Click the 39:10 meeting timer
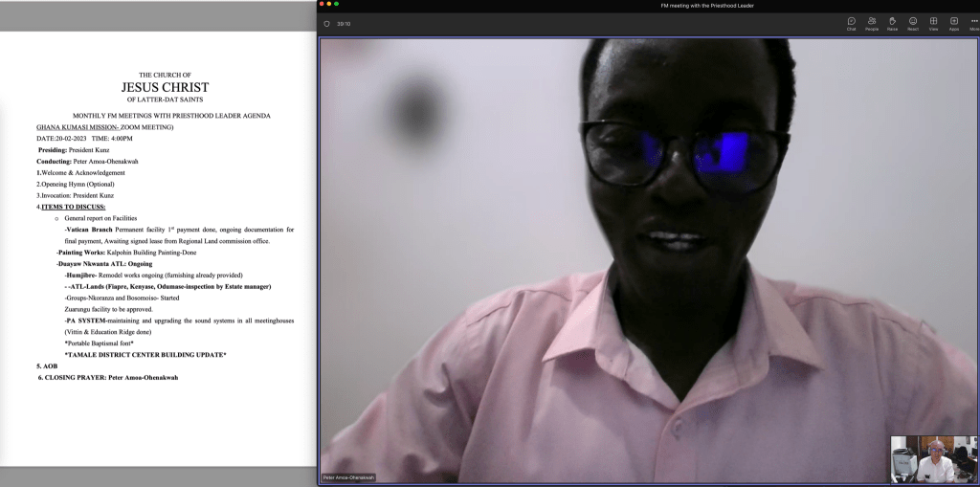The image size is (980, 487). [342, 24]
